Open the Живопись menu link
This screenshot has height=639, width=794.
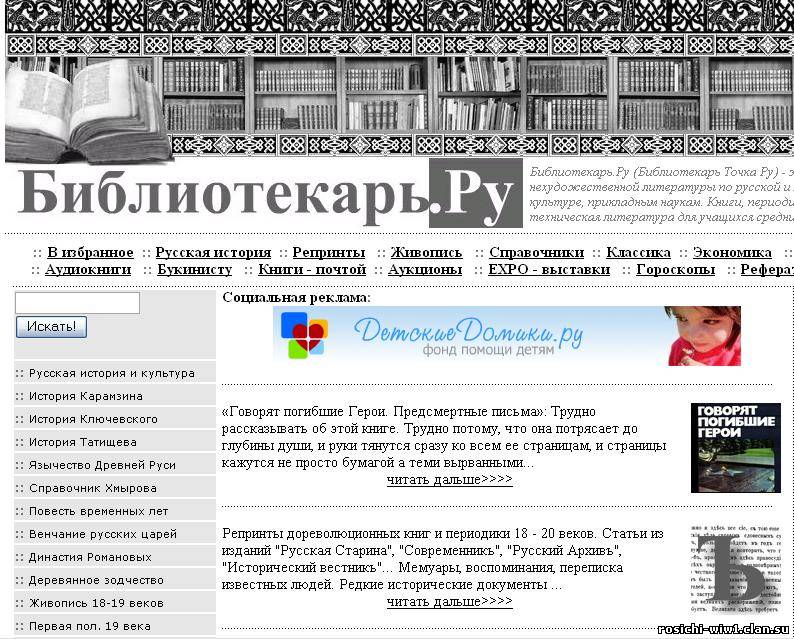coord(426,252)
